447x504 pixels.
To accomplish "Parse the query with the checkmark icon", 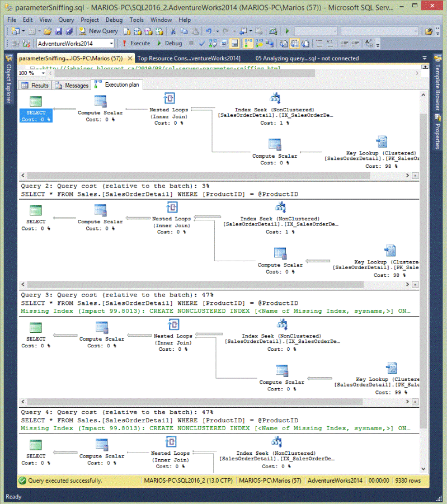I will click(202, 43).
